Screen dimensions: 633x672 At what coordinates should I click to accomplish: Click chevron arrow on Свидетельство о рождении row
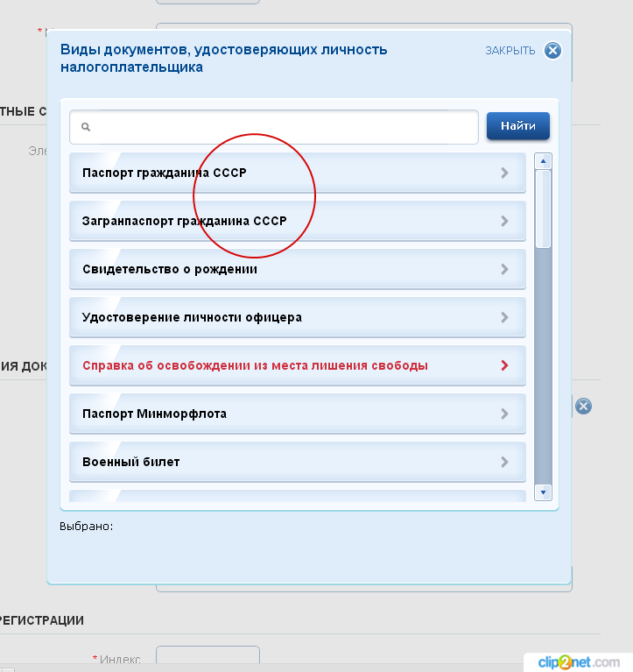pos(504,269)
